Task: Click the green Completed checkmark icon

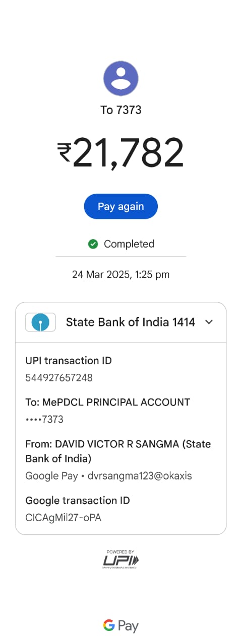Action: coord(93,244)
